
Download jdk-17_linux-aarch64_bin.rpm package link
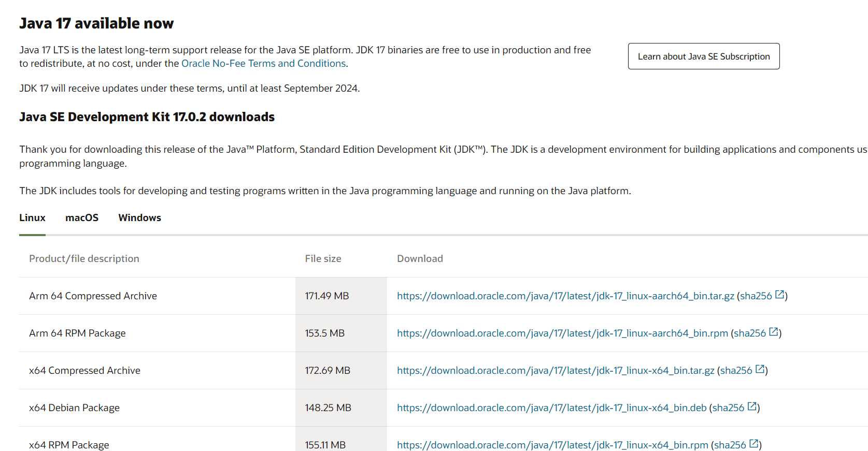tap(562, 333)
